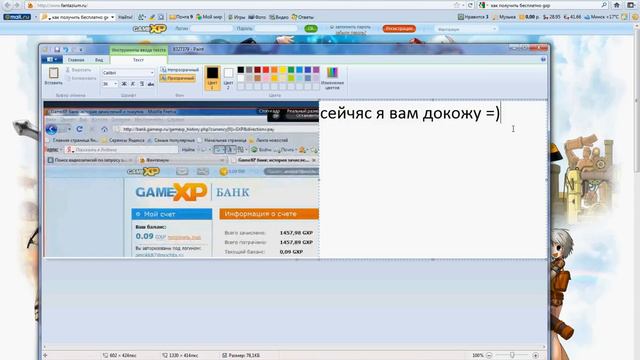Open Видео in Mail.ru toolbar
640x360 pixels.
pos(279,17)
